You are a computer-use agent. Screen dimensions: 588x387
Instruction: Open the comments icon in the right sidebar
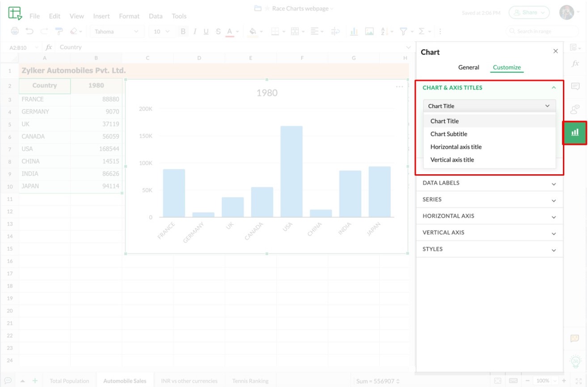click(575, 86)
